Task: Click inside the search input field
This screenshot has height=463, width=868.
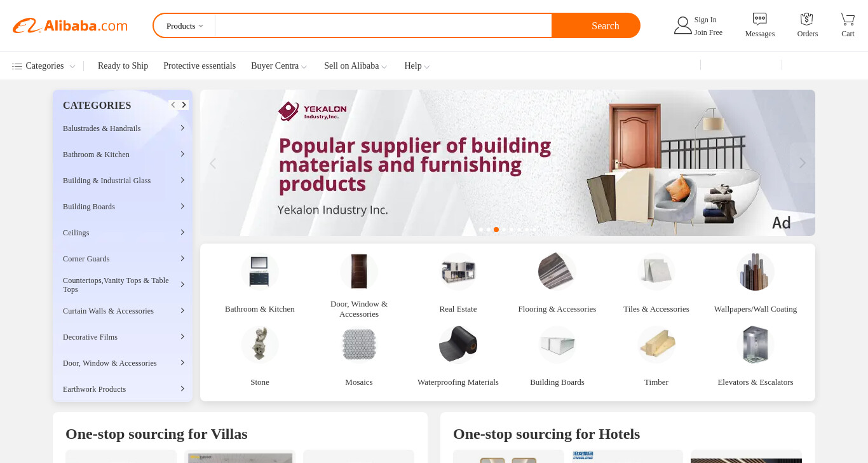Action: click(383, 26)
